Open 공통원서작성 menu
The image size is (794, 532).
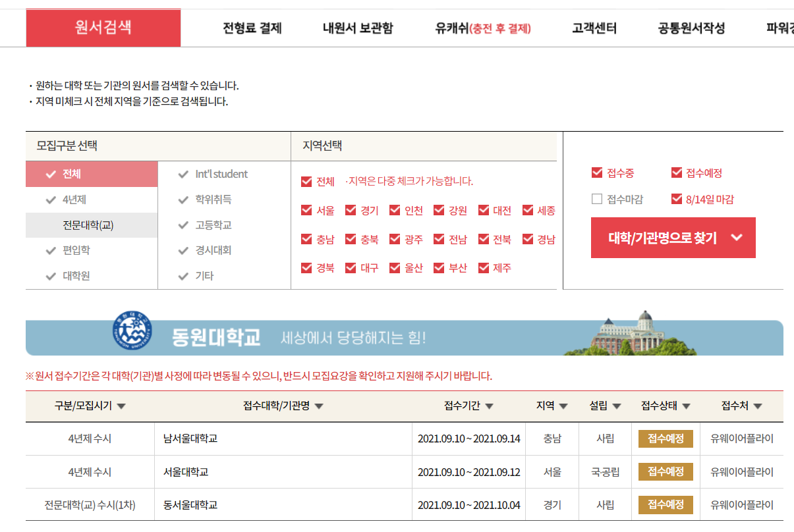[691, 28]
